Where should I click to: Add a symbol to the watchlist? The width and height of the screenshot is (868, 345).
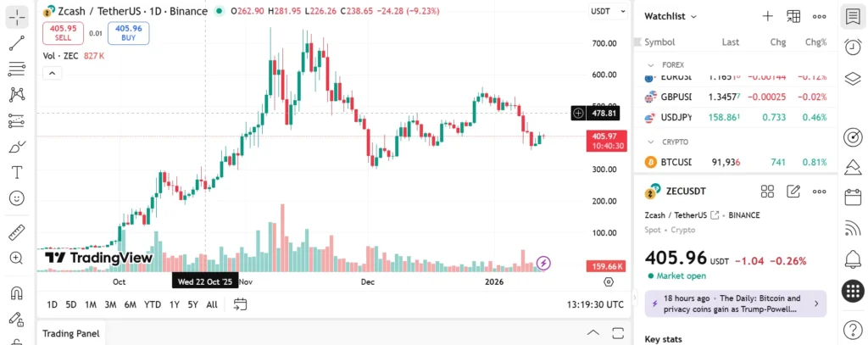click(767, 16)
